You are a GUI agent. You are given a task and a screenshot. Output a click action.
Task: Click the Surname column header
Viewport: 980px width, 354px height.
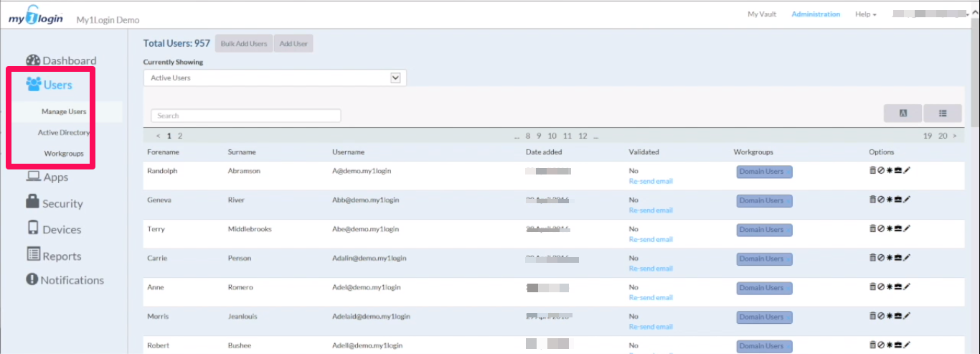(242, 152)
